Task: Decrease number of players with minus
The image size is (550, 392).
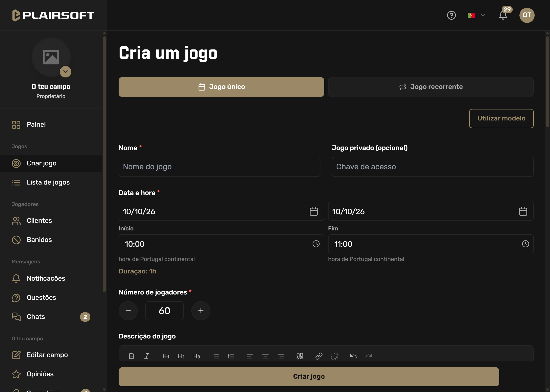Action: tap(128, 311)
